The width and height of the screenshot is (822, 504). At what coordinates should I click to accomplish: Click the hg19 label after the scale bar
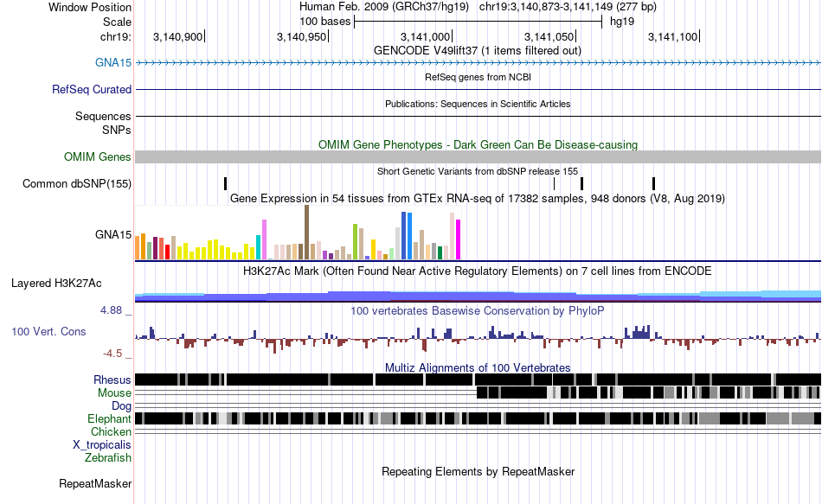pos(622,22)
